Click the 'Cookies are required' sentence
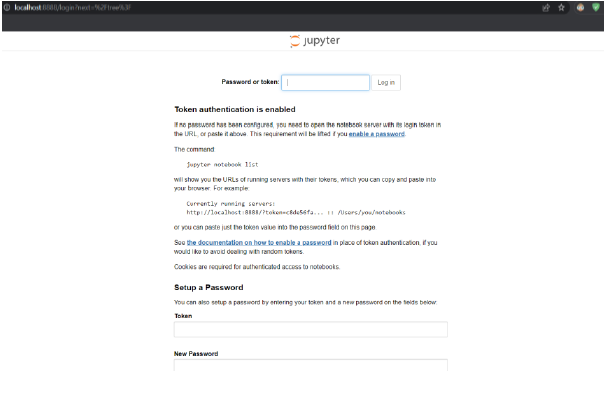The height and width of the screenshot is (418, 606). (x=257, y=267)
